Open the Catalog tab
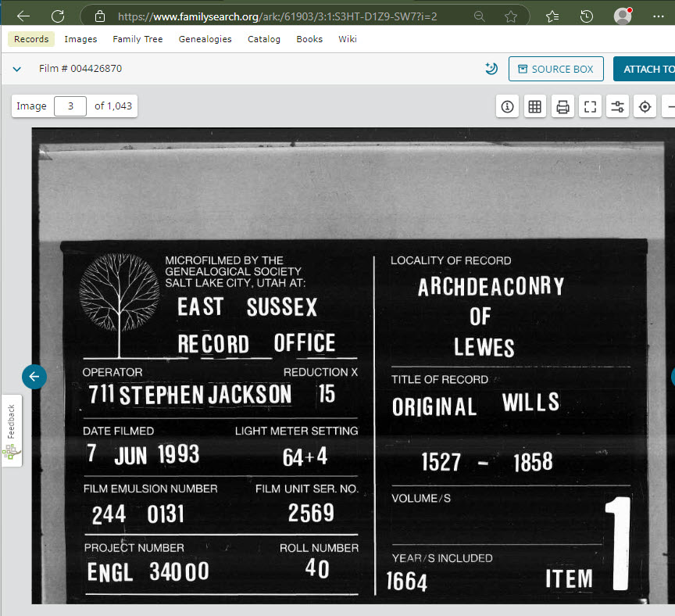Viewport: 675px width, 616px height. [264, 39]
